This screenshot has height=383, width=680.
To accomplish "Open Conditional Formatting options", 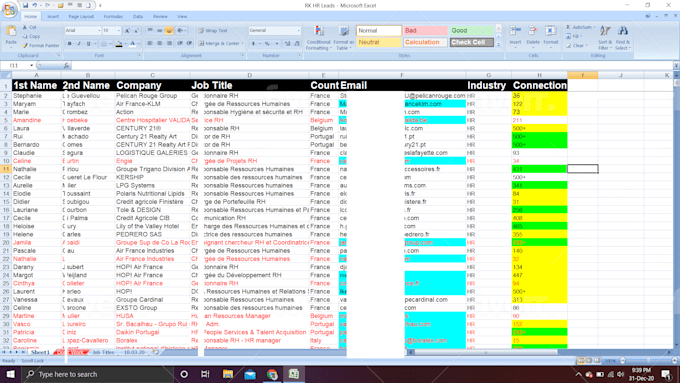I will pos(318,38).
